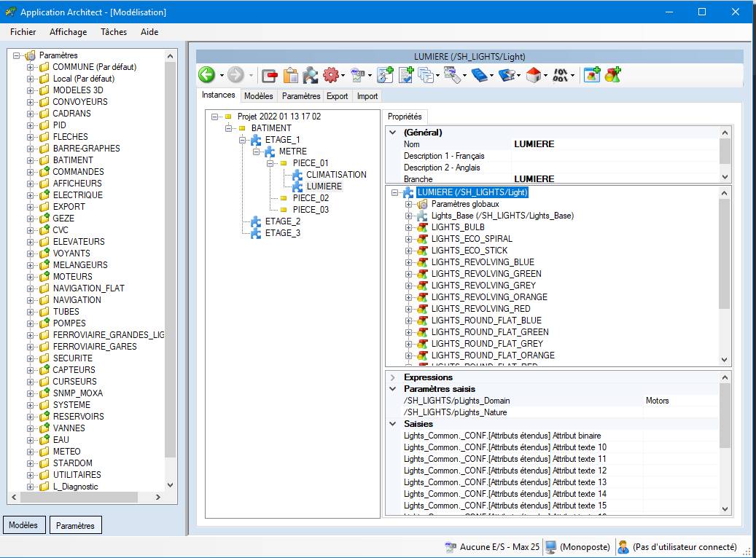Click the binary 10/00 toolbar icon

pyautogui.click(x=560, y=75)
